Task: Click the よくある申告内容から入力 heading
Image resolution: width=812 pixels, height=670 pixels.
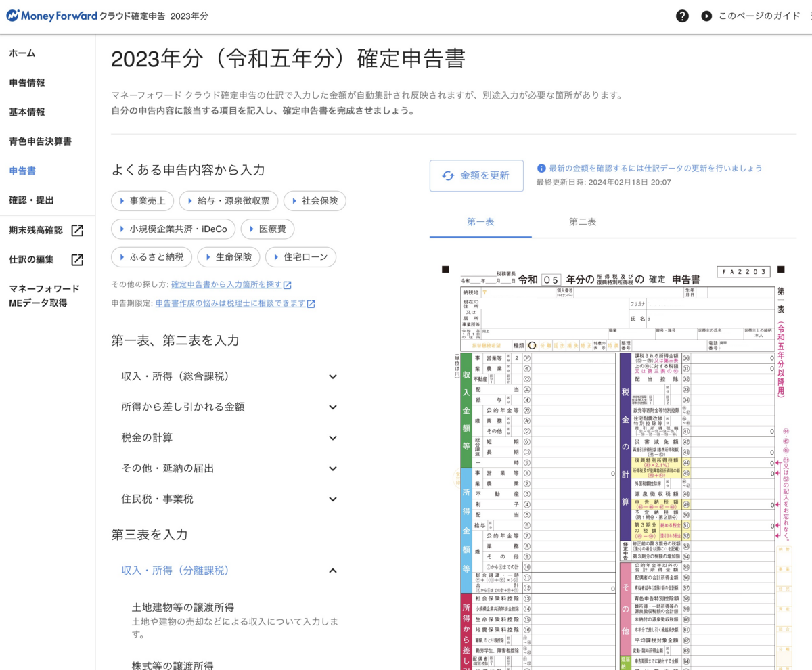Action: coord(188,170)
